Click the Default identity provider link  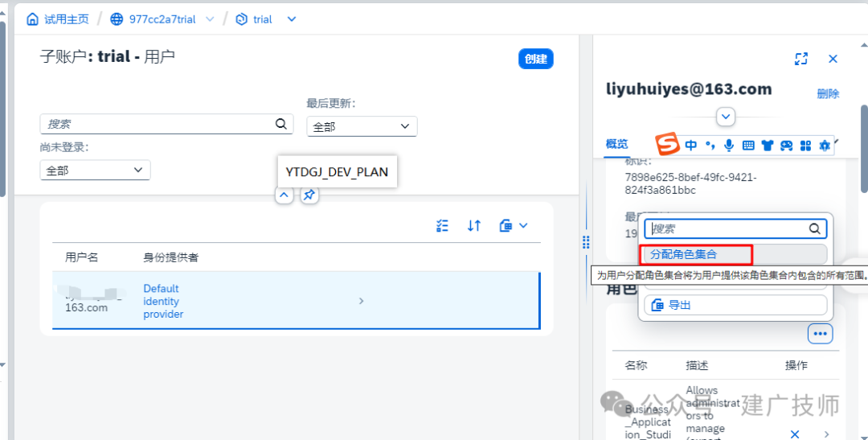point(162,301)
